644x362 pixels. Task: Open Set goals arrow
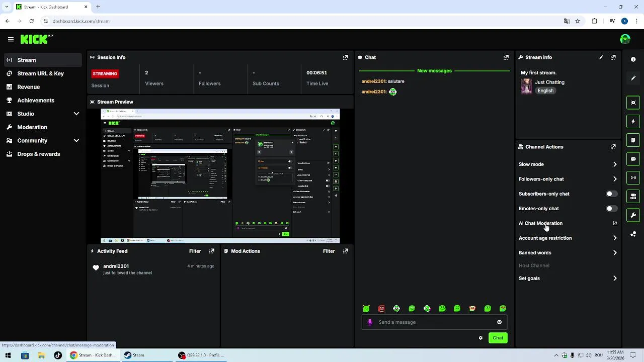pos(615,278)
